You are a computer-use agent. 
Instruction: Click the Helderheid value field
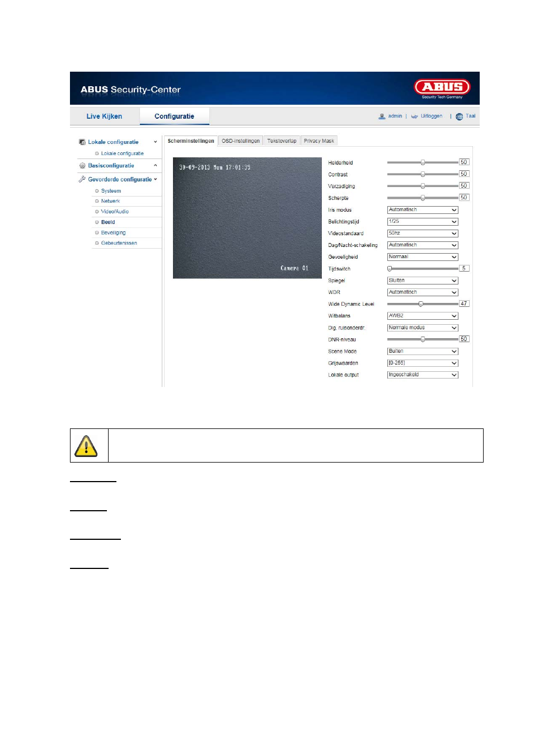(464, 162)
